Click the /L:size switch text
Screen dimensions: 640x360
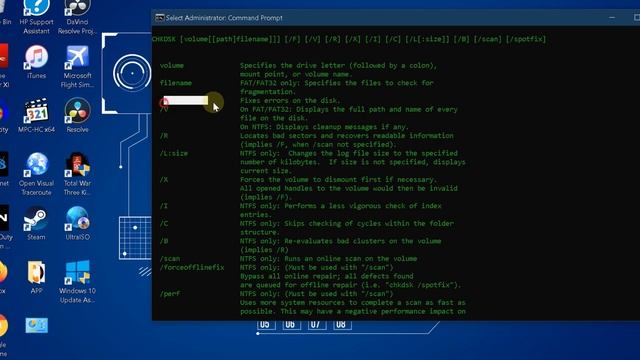click(174, 153)
